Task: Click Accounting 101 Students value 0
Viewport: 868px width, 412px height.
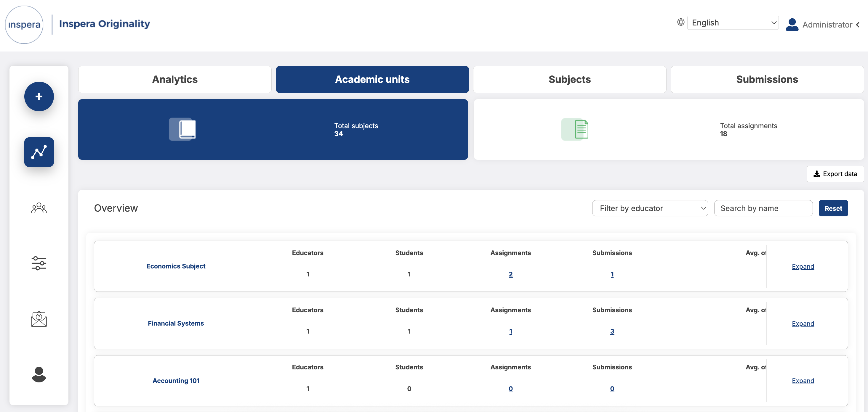Action: [x=409, y=389]
